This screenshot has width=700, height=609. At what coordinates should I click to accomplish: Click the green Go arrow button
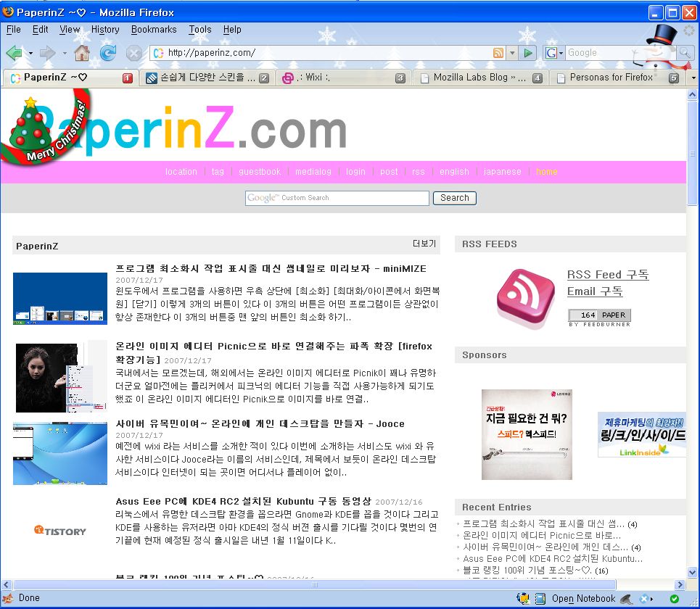click(x=528, y=53)
